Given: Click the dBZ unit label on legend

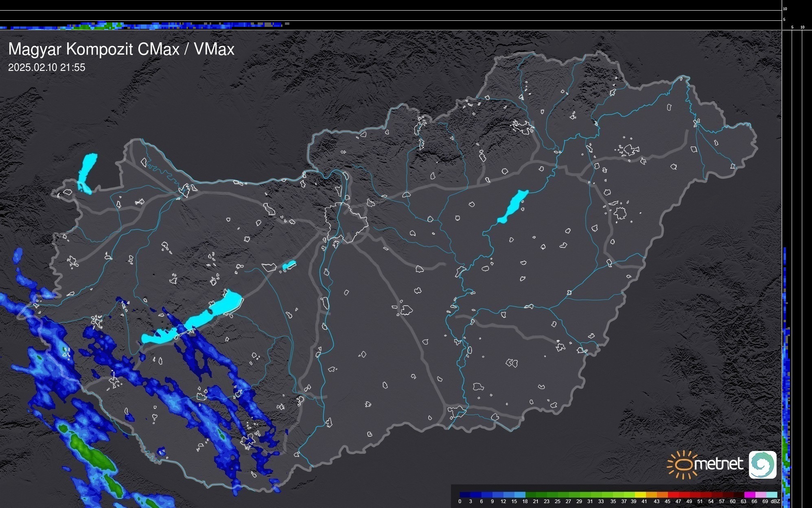Looking at the screenshot, I should [775, 501].
